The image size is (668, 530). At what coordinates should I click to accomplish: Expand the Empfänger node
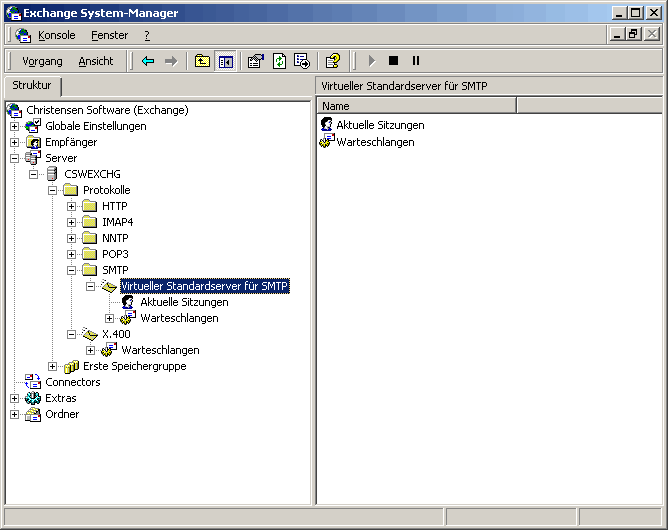(x=14, y=142)
